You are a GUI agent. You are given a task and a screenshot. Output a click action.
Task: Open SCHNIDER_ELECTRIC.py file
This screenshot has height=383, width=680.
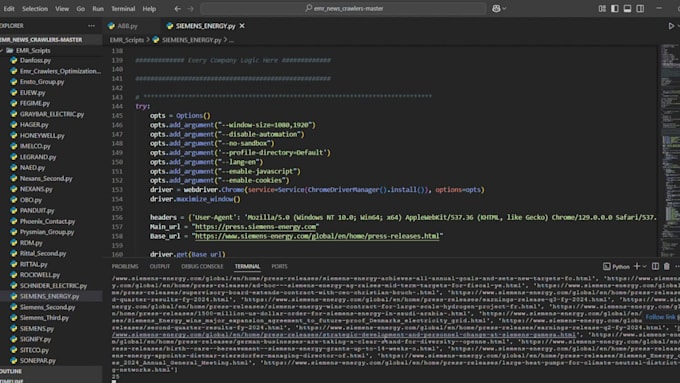pyautogui.click(x=53, y=285)
